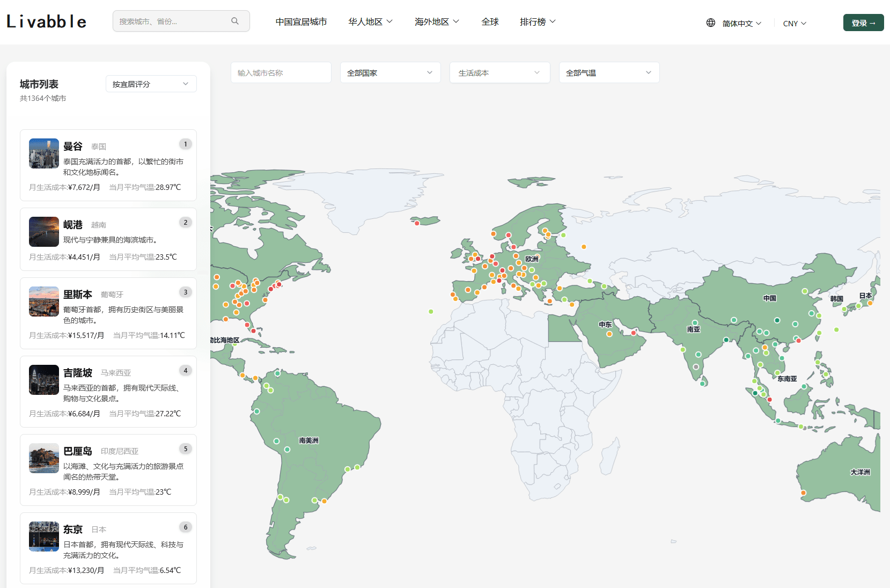Click the 中东 map label
The height and width of the screenshot is (588, 890).
point(605,325)
